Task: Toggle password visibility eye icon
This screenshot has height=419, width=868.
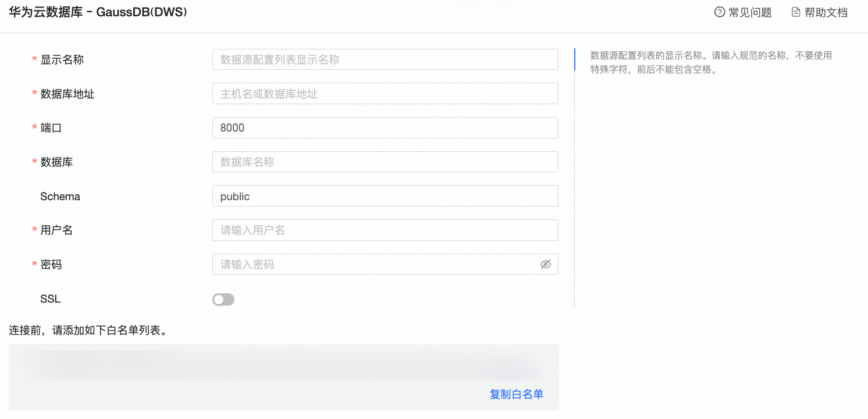Action: pyautogui.click(x=545, y=264)
